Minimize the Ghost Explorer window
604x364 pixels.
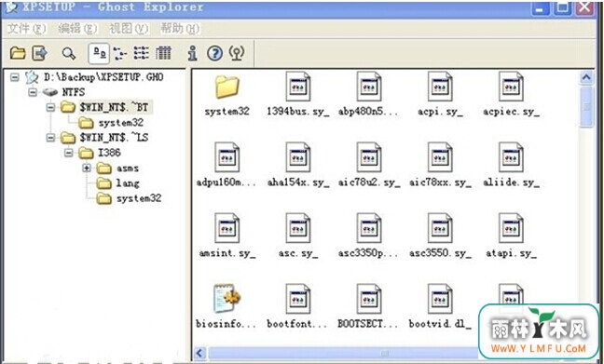(541, 8)
